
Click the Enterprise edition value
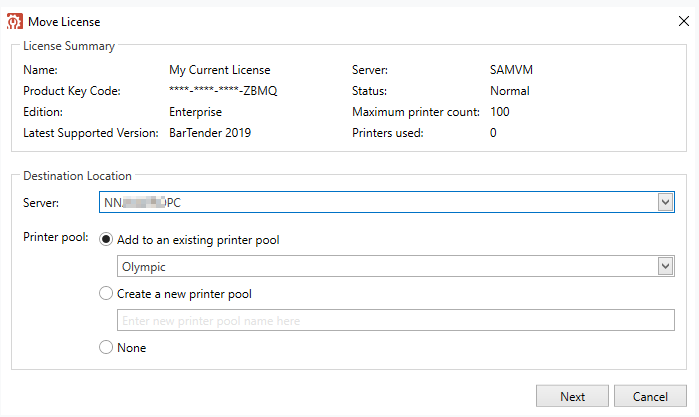[195, 112]
